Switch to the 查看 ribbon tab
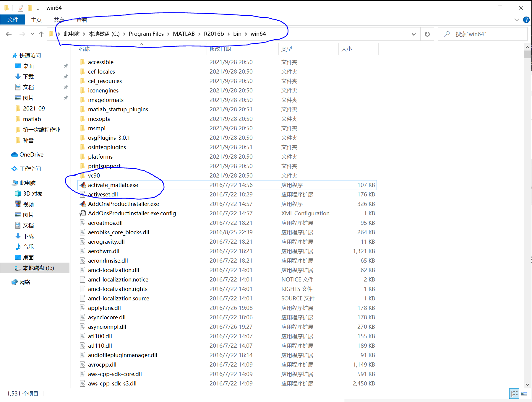Screen dimensions: 532x402 click(82, 20)
